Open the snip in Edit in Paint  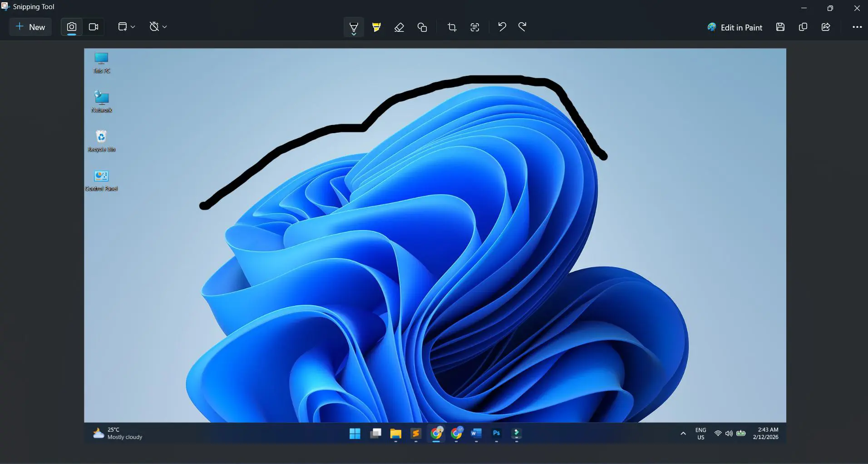click(x=734, y=27)
